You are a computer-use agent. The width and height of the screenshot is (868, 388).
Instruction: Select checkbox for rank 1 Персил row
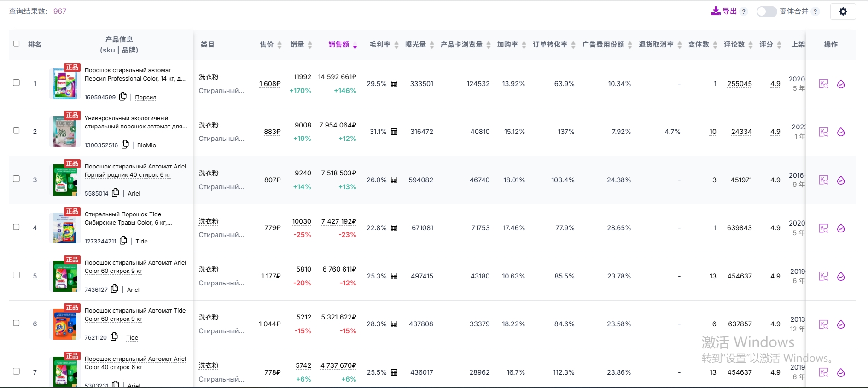16,83
